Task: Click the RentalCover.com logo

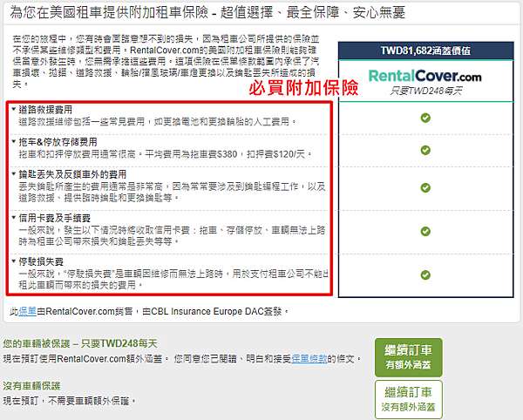Action: [x=425, y=76]
